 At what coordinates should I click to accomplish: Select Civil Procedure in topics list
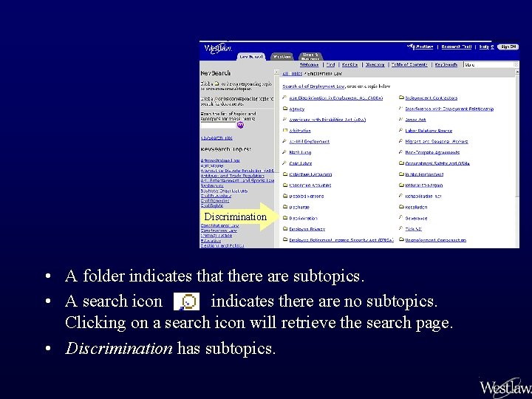(216, 196)
